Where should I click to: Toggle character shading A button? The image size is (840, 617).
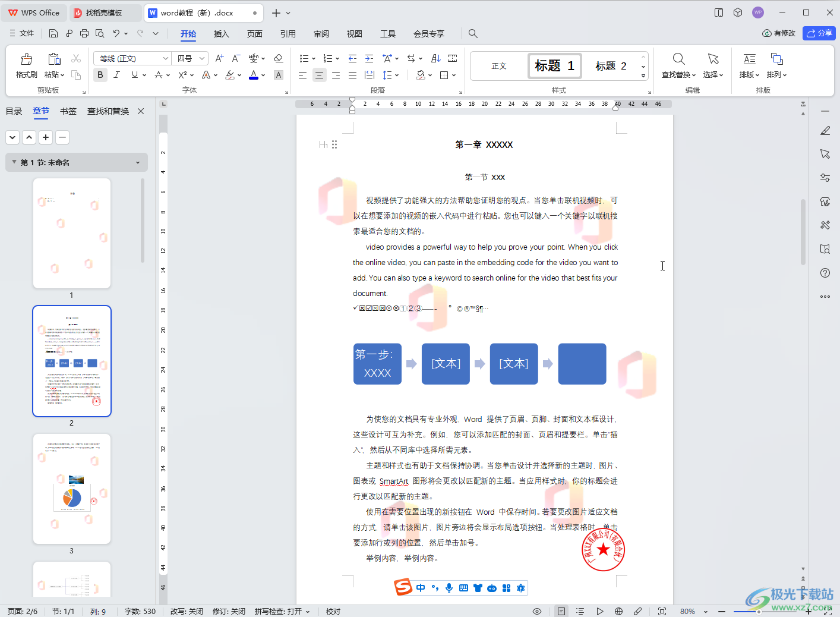click(278, 75)
